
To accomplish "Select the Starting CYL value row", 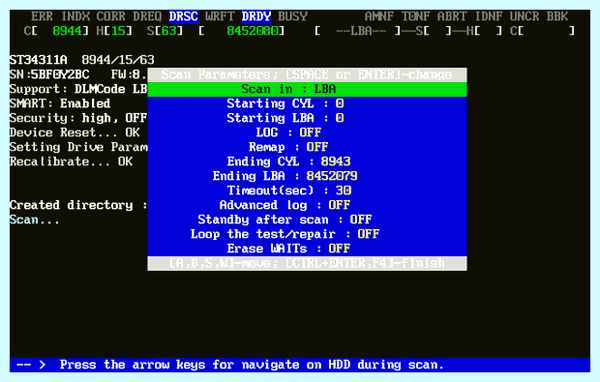I will click(x=307, y=104).
